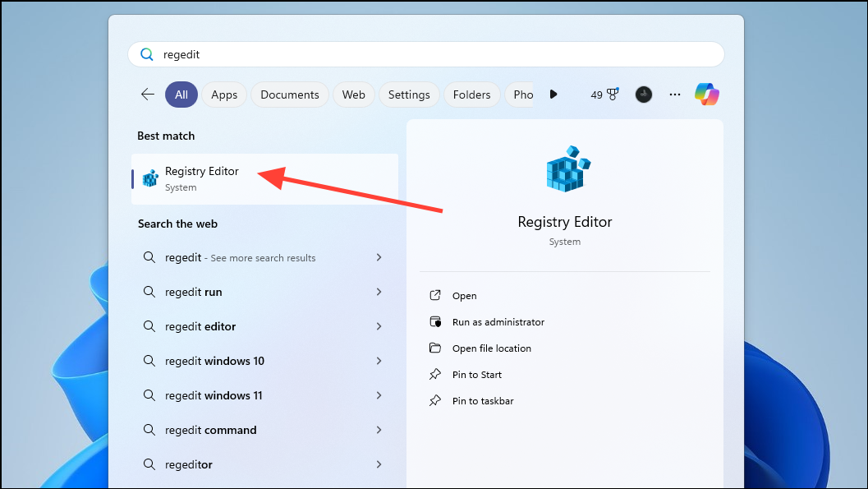This screenshot has height=489, width=868.
Task: Click the Pin to Start pin icon
Action: point(435,375)
